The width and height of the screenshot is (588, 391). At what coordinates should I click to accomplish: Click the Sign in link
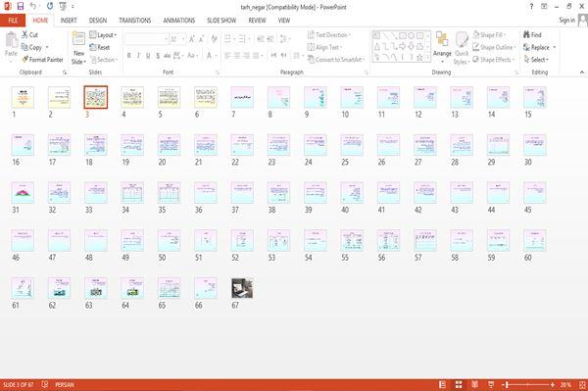tap(566, 21)
